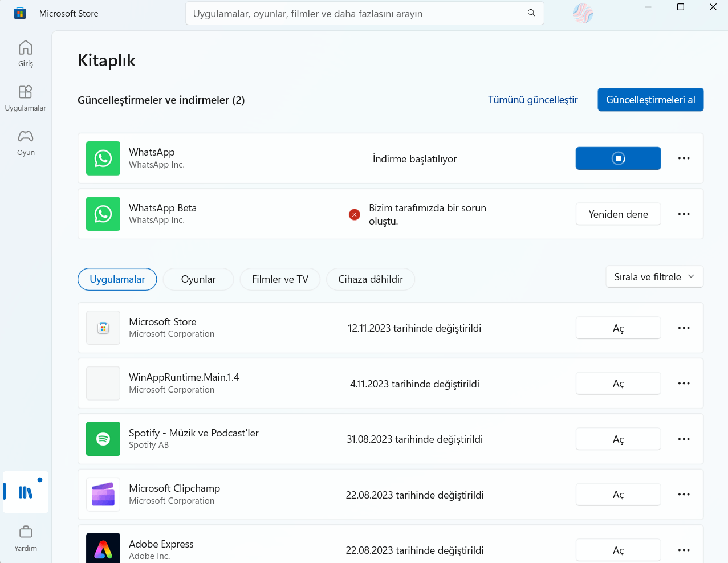Open the Oyun gaming section
Viewport: 728px width, 563px height.
tap(26, 142)
